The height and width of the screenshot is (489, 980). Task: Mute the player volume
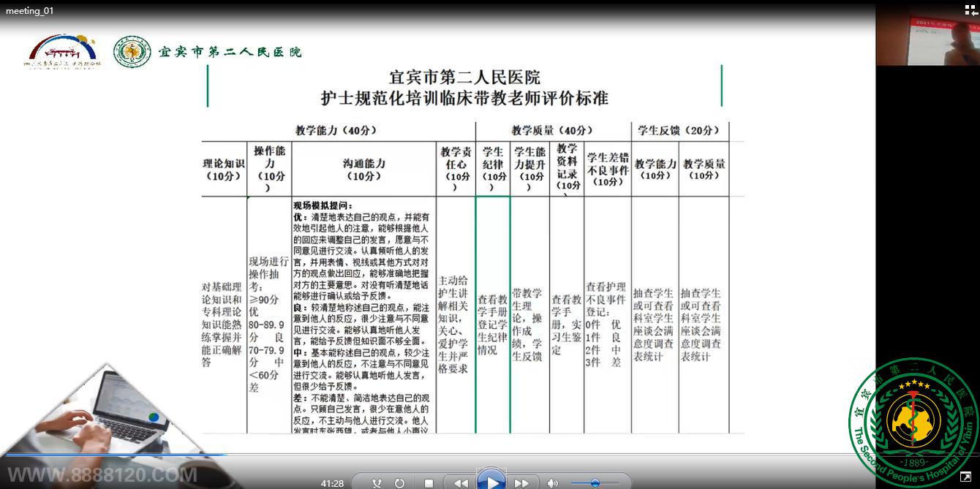point(553,483)
